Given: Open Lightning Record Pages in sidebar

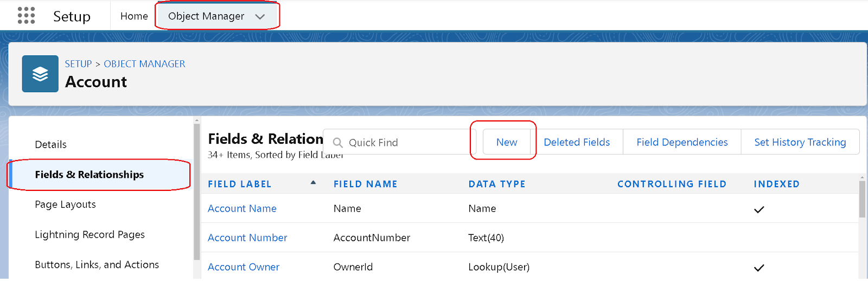Looking at the screenshot, I should click(x=90, y=234).
